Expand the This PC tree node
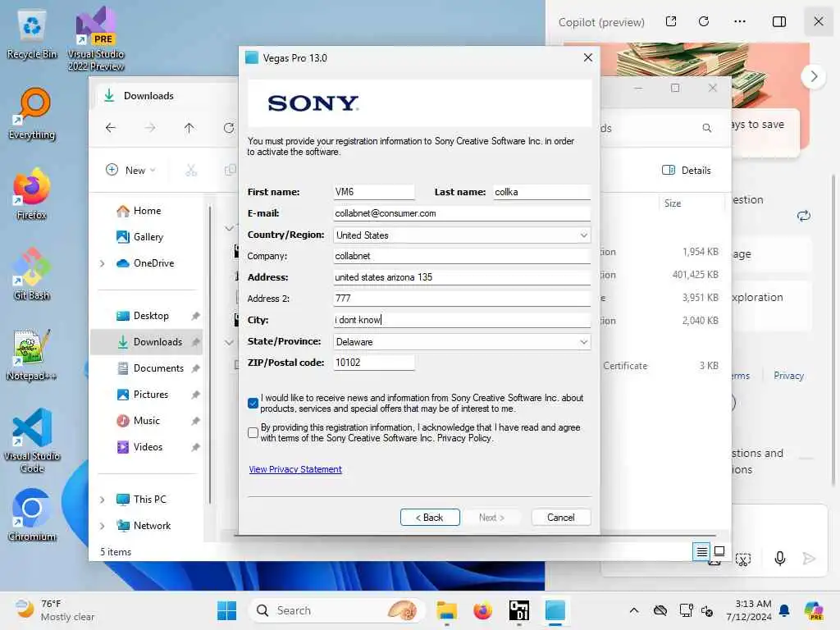The width and height of the screenshot is (840, 630). point(103,500)
